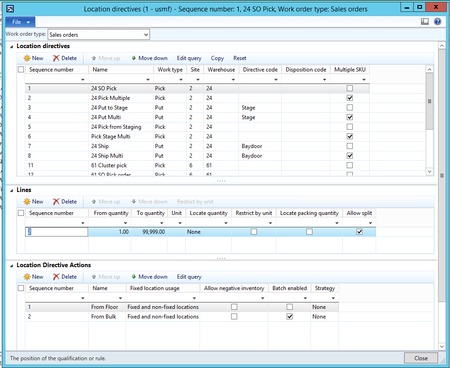Open the File menu

click(x=20, y=22)
